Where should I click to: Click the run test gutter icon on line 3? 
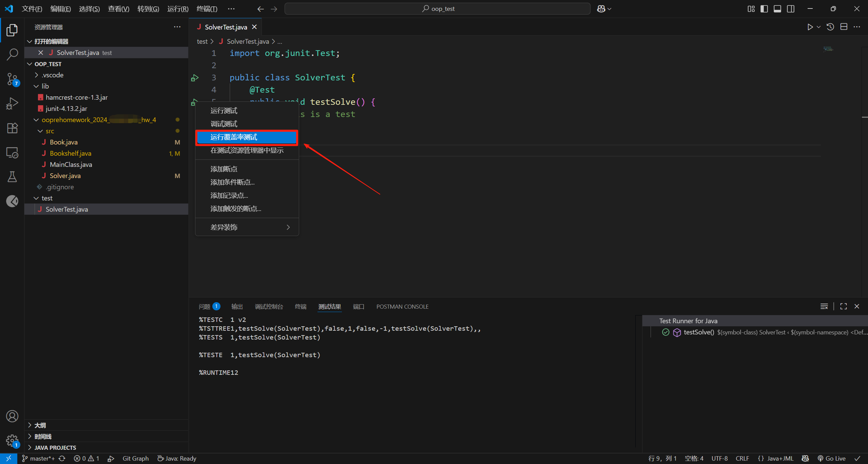194,78
